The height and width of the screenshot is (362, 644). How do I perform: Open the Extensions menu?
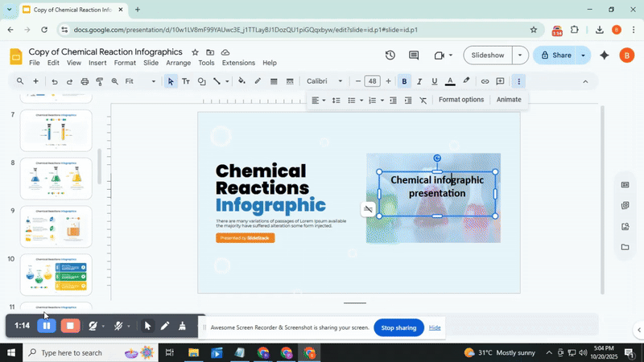[238, 63]
